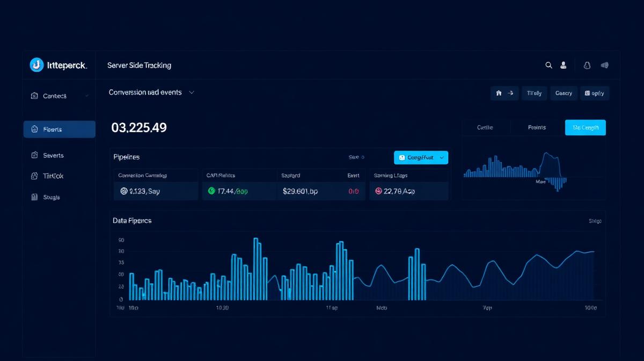Screen dimensions: 644x361
Task: Click the line curve end near 100b
Action: pos(592,251)
